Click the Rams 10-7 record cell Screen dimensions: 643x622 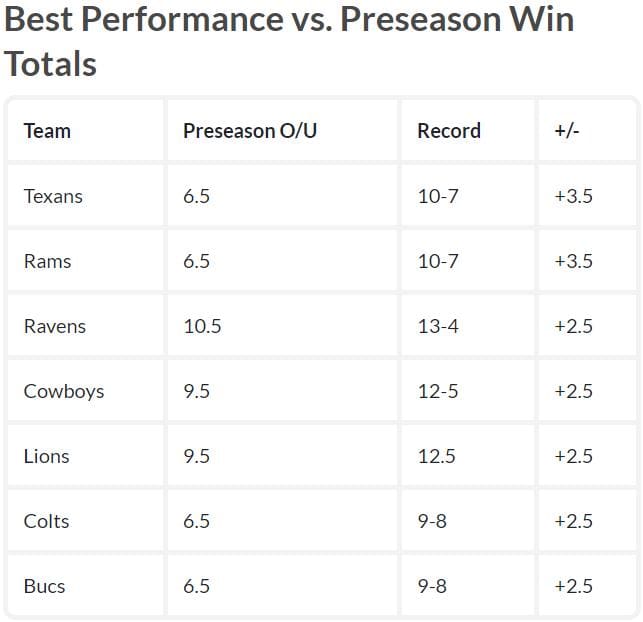[438, 261]
